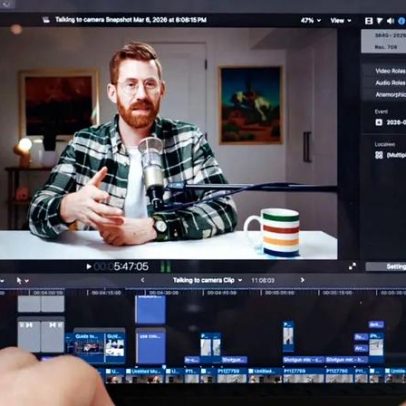Select the P1127769 clip in the primary storyline
The width and height of the screenshot is (406, 406).
pos(303,375)
